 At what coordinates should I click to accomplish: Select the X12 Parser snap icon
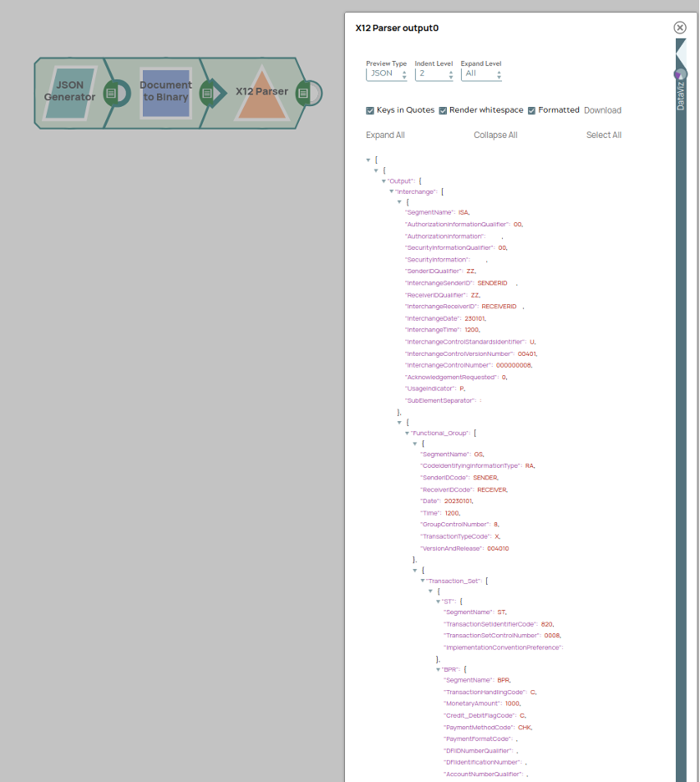[x=261, y=92]
